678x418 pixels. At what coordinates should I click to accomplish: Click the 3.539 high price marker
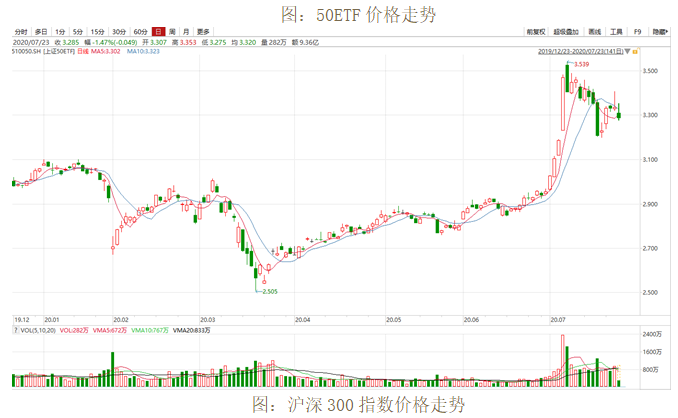point(582,64)
